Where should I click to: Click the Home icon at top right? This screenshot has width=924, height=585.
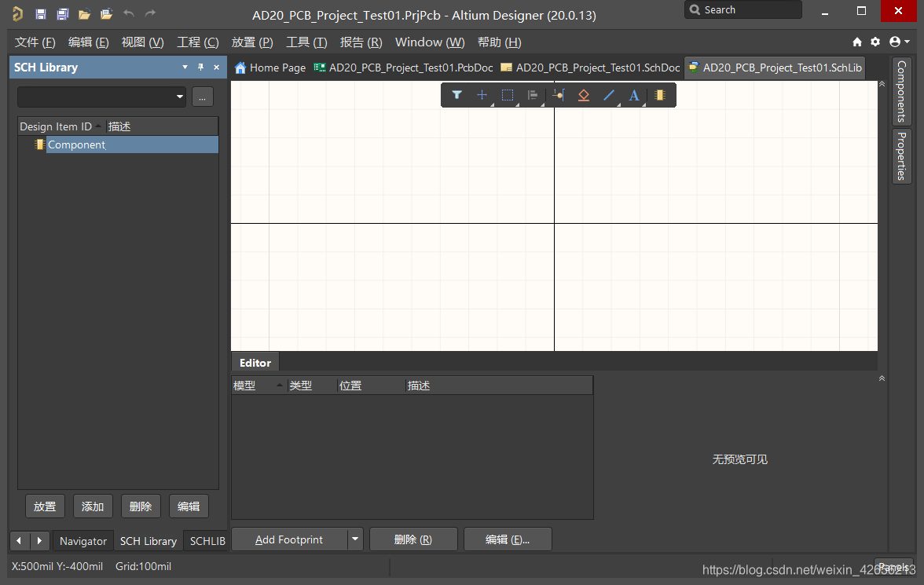point(857,42)
